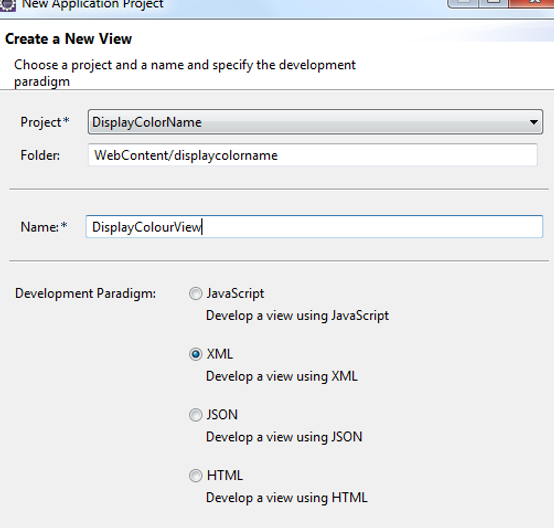
Task: Select the JavaScript radio button
Action: click(195, 293)
